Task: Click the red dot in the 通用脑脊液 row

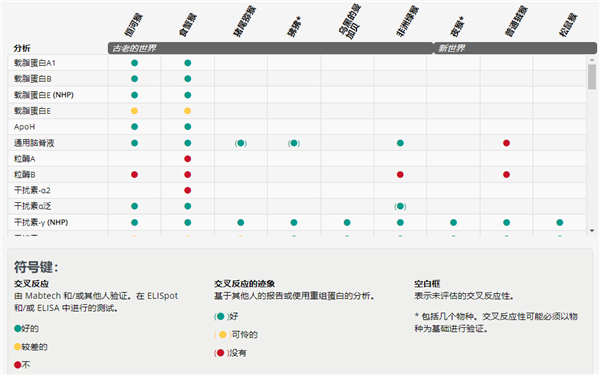Action: pyautogui.click(x=506, y=143)
